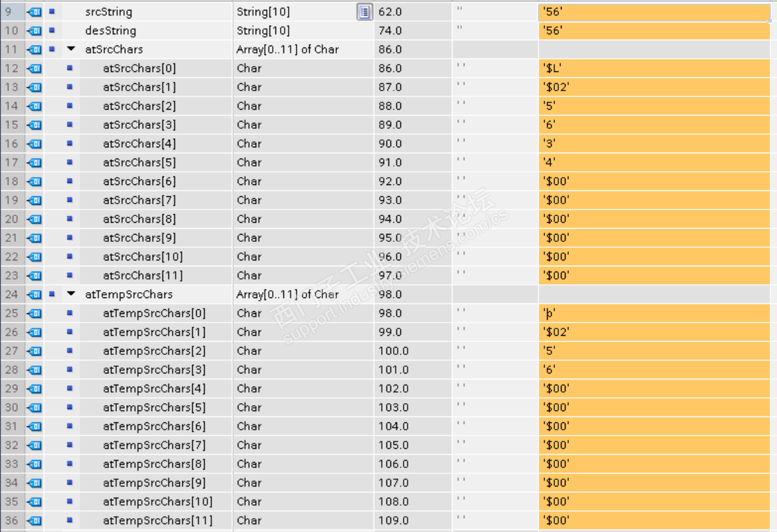Click blue square marker beside atSrcChars[0]
The image size is (777, 532).
tap(69, 68)
